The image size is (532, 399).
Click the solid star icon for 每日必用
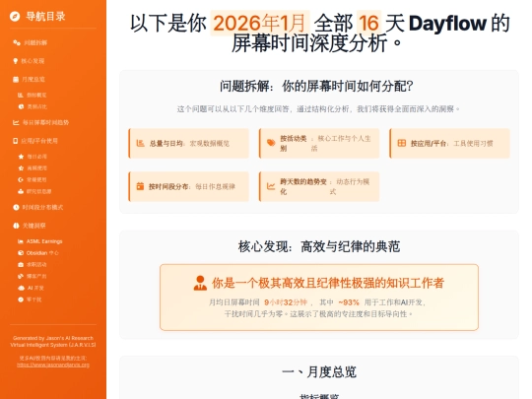[21, 157]
